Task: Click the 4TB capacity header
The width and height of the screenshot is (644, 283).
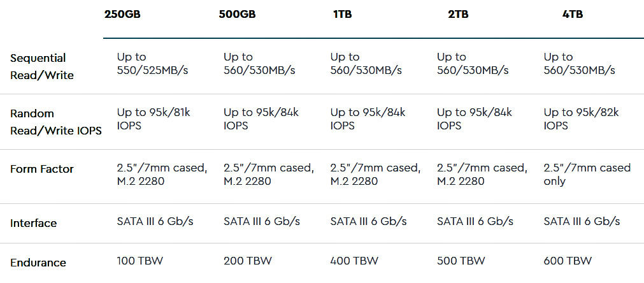Action: 573,15
